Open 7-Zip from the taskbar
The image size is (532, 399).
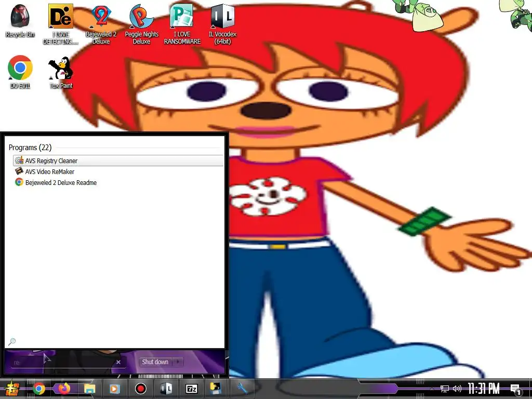192,389
